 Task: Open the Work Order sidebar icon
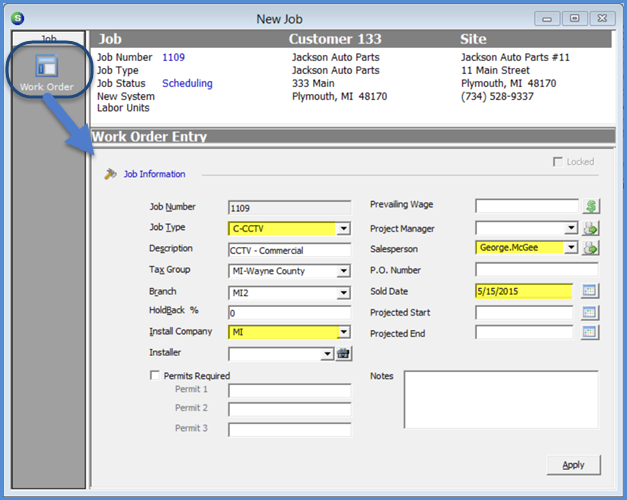coord(47,72)
